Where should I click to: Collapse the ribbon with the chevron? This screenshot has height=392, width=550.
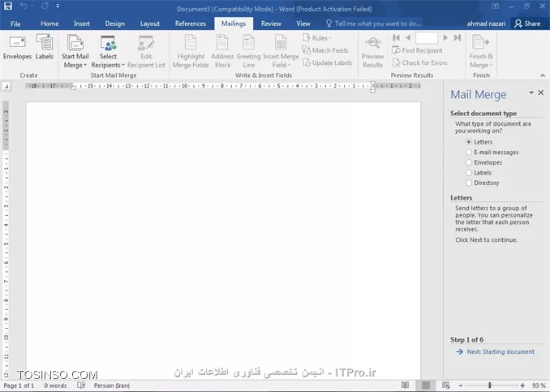click(x=543, y=75)
